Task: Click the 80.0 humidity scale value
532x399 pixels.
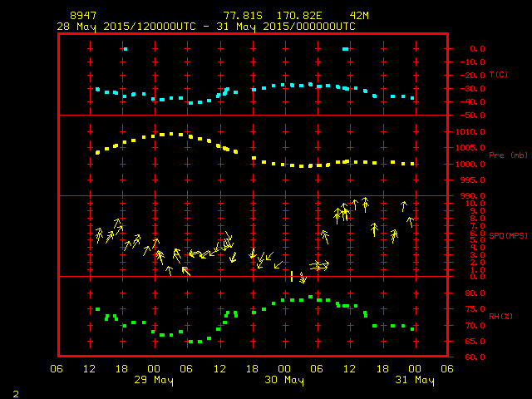Action: pos(475,293)
